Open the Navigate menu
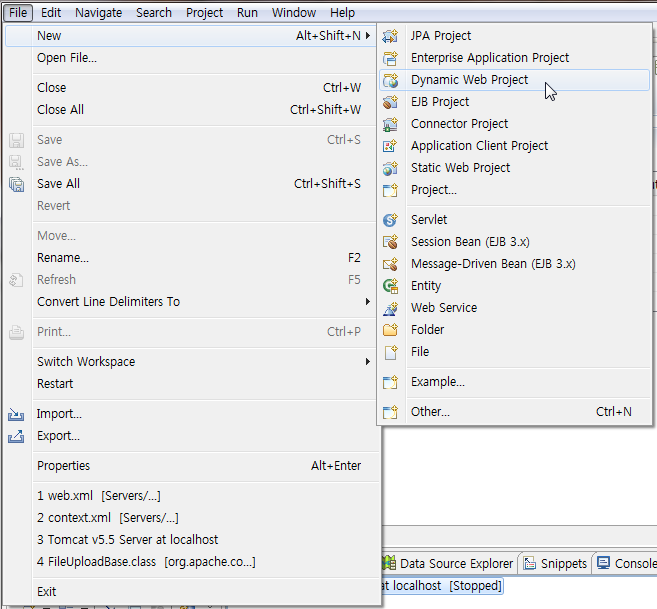Screen dimensions: 657x609 [x=98, y=13]
